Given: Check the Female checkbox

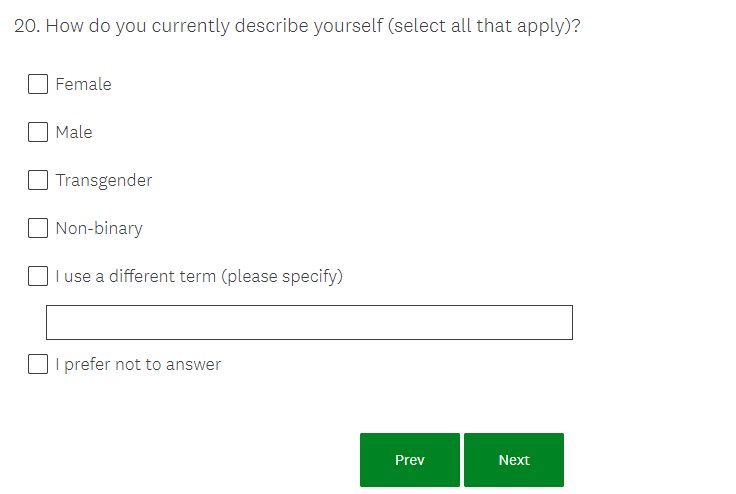Looking at the screenshot, I should pyautogui.click(x=38, y=84).
